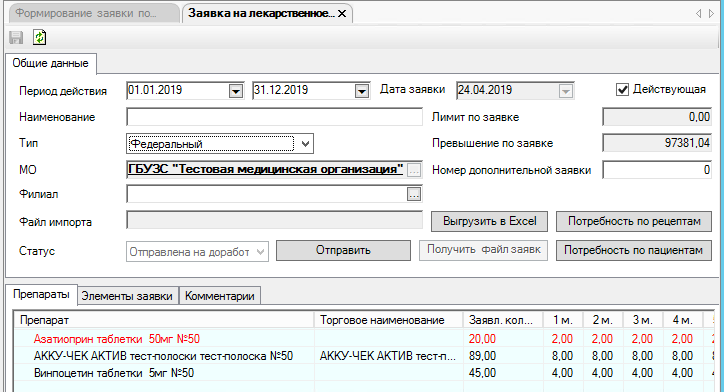Click the 20,00 quantity cell for Азатиоприн
Image resolution: width=724 pixels, height=392 pixels.
click(x=502, y=339)
